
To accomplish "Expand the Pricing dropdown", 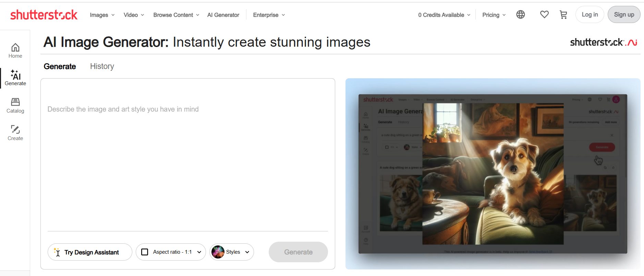I will click(494, 15).
